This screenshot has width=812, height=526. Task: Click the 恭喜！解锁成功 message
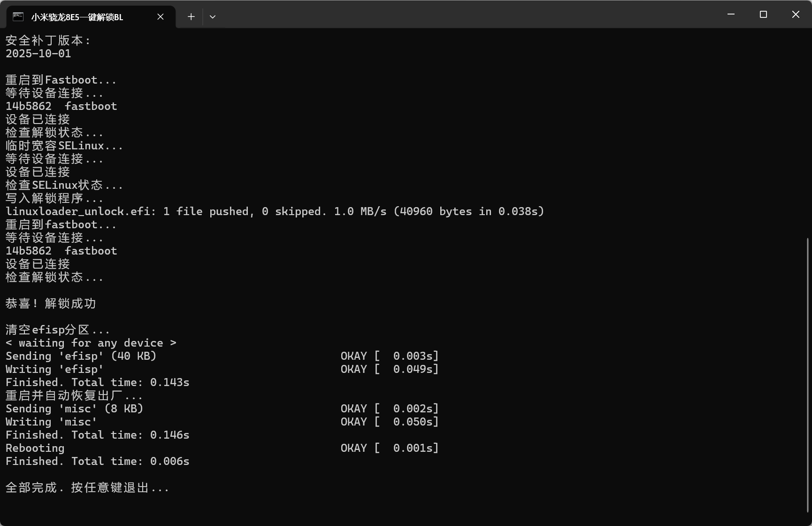[51, 303]
